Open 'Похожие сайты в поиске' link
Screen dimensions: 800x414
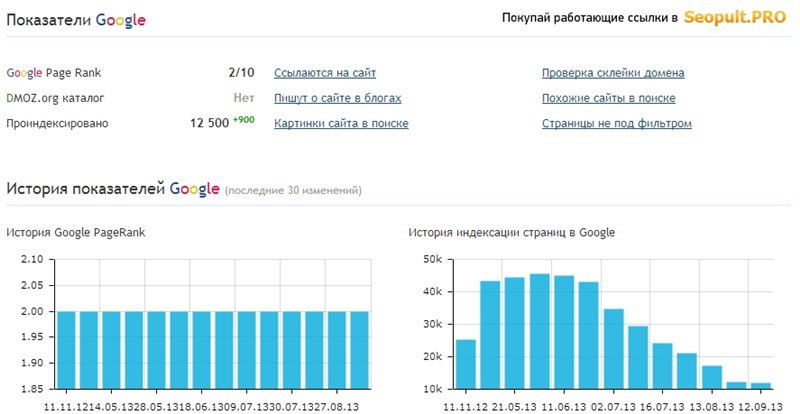point(609,98)
